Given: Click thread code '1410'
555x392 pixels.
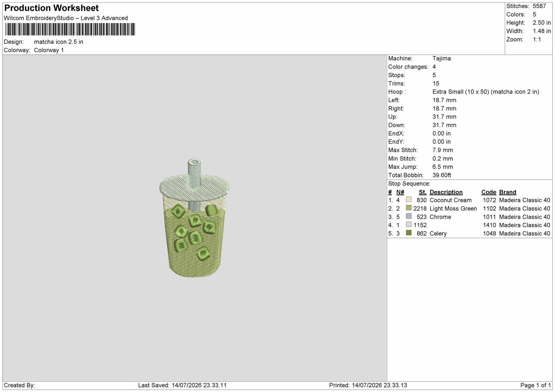Looking at the screenshot, I should [490, 225].
